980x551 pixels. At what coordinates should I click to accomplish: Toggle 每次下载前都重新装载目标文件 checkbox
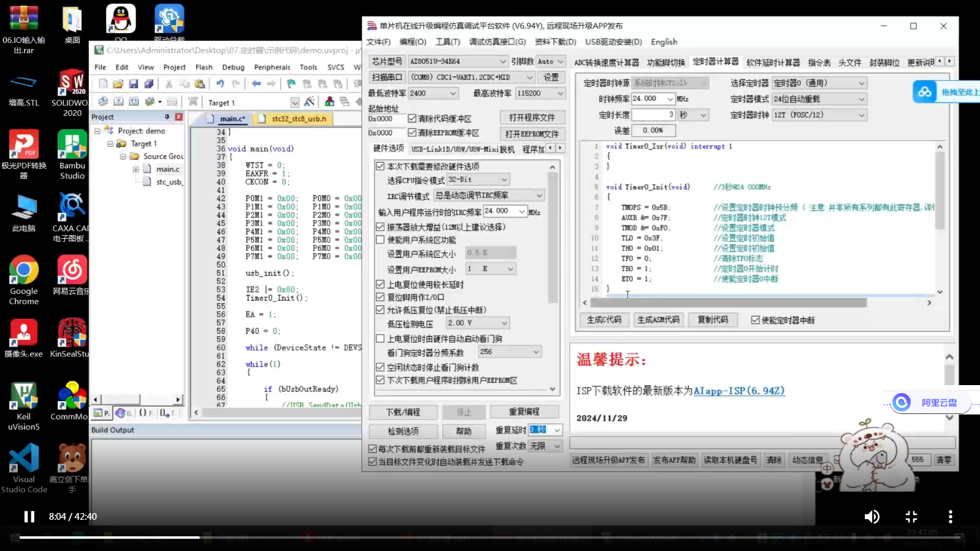(372, 449)
